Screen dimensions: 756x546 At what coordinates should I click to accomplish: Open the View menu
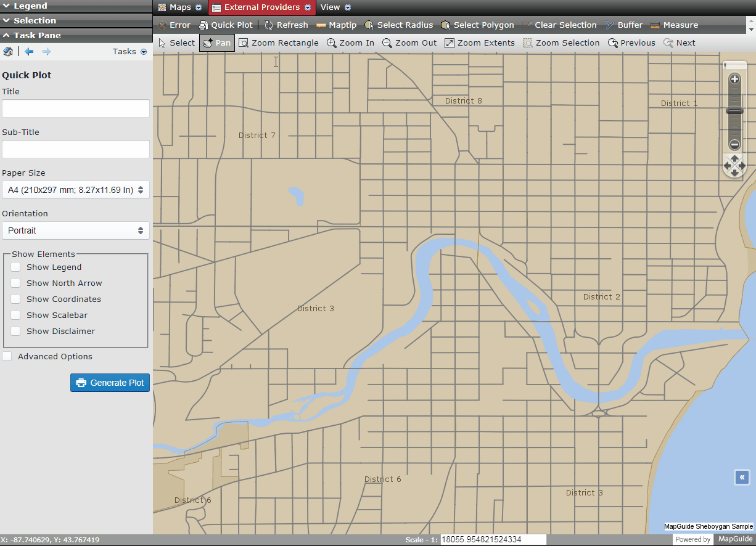pyautogui.click(x=330, y=7)
